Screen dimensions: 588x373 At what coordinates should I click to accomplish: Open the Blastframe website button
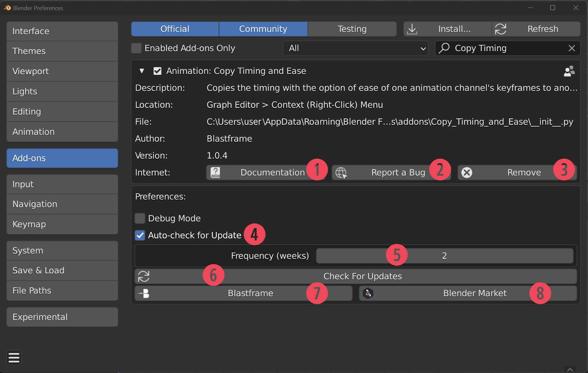pos(243,293)
